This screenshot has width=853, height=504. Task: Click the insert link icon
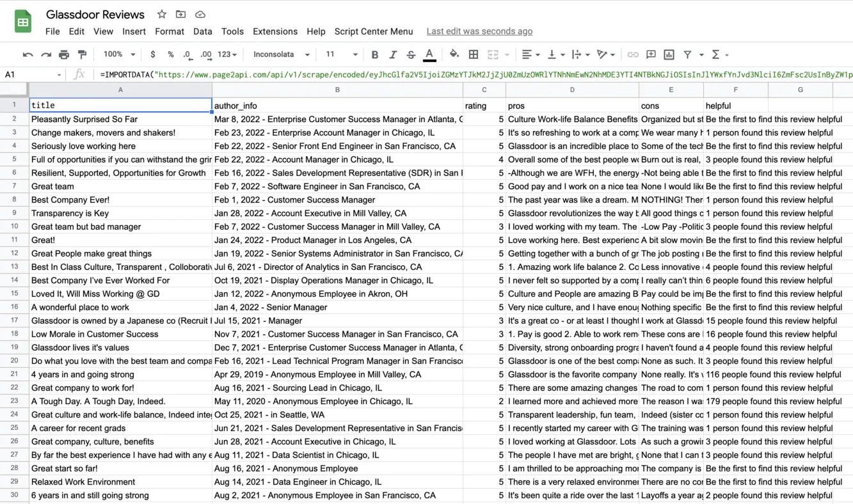point(633,54)
